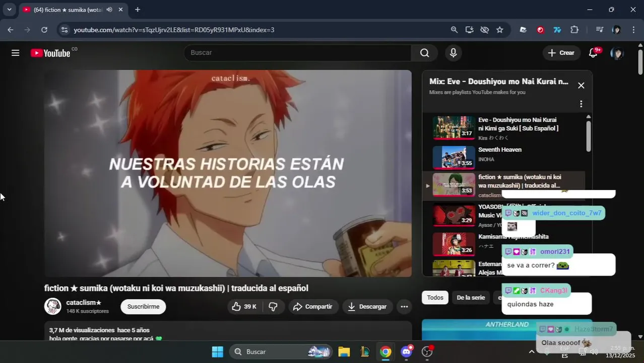
Task: Click the CKang3l chat username
Action: 553,290
